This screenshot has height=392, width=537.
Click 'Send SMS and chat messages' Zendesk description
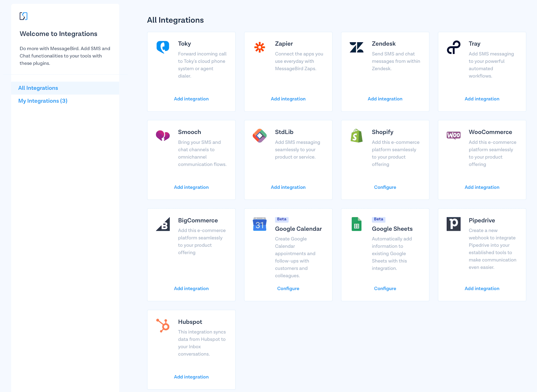(396, 61)
